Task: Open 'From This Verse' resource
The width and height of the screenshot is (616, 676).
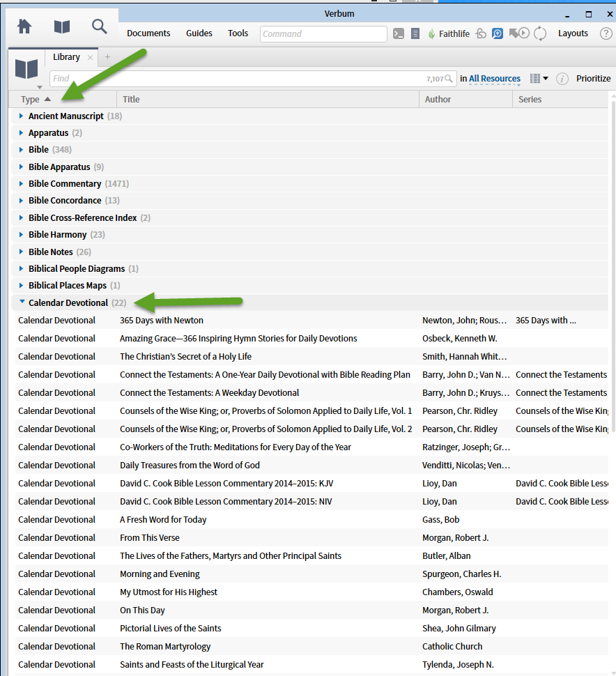Action: point(150,537)
